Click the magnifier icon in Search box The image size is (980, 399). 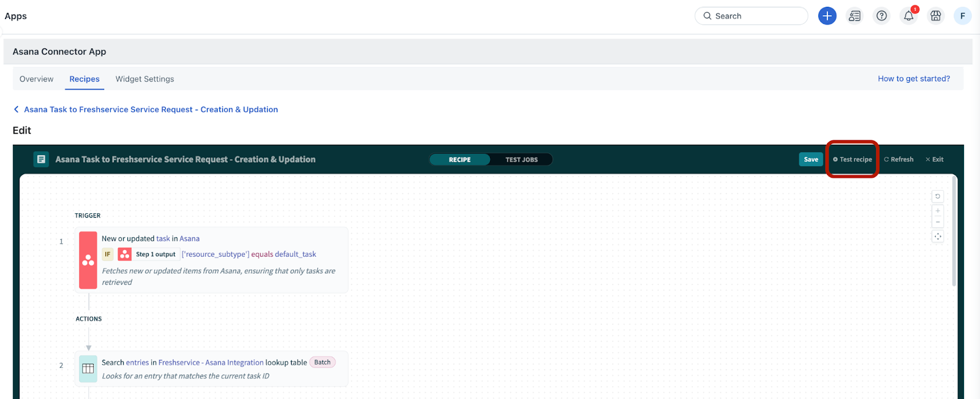(707, 16)
